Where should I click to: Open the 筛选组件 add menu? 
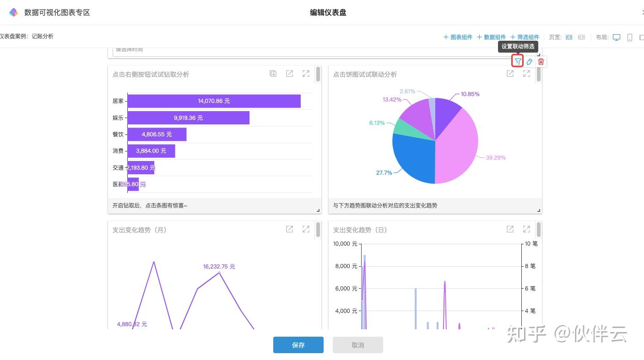click(525, 37)
